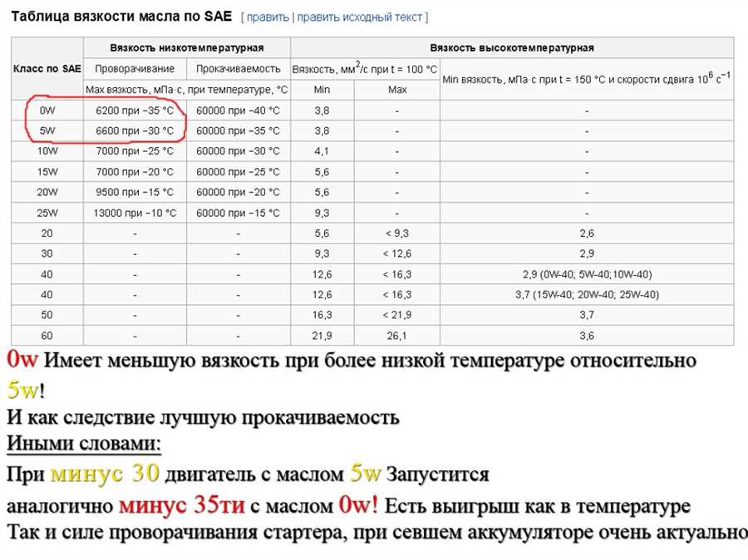The width and height of the screenshot is (748, 560).
Task: Select the "60000 при −40 °C" cell
Action: point(238,111)
